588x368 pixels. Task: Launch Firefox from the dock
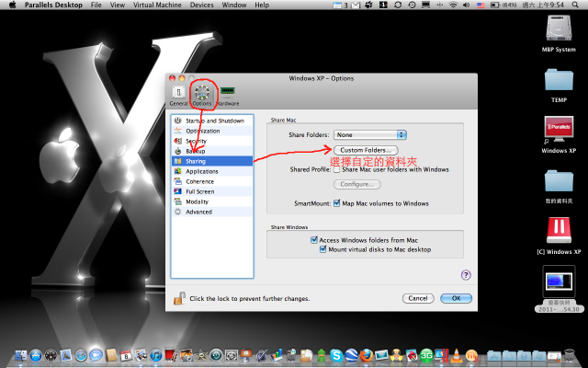click(x=366, y=355)
